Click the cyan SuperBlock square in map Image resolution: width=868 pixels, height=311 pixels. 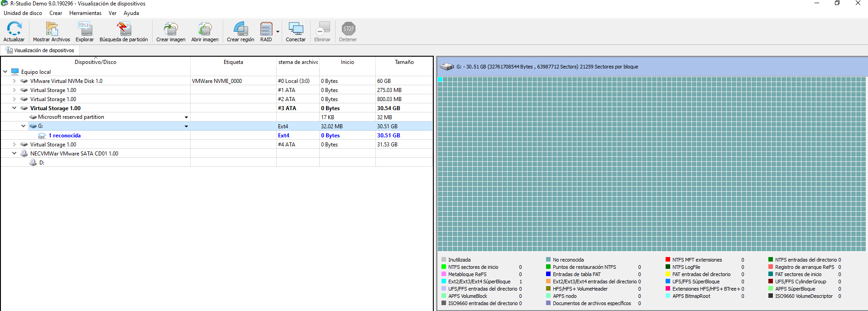pyautogui.click(x=440, y=79)
